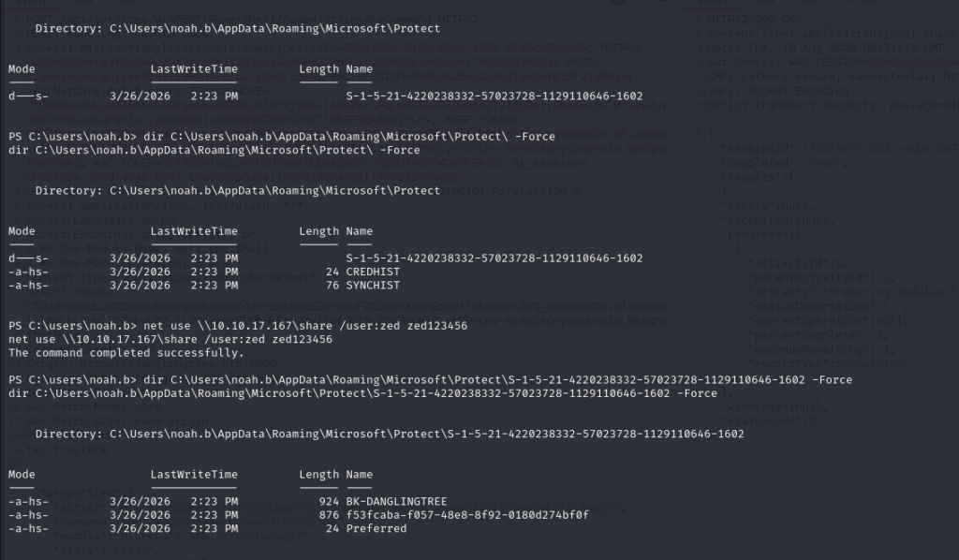
Task: Click the prompt line listing the SID folder
Action: click(x=430, y=379)
